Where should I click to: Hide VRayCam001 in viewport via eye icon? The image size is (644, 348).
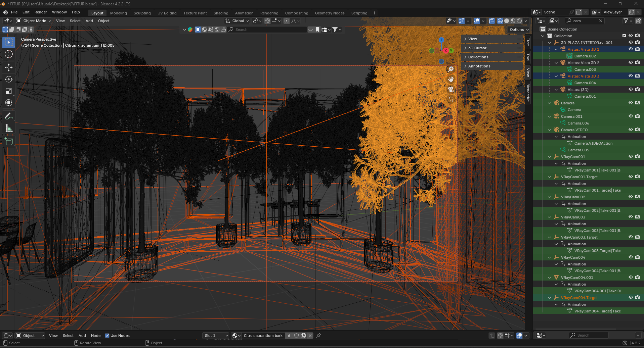point(631,157)
